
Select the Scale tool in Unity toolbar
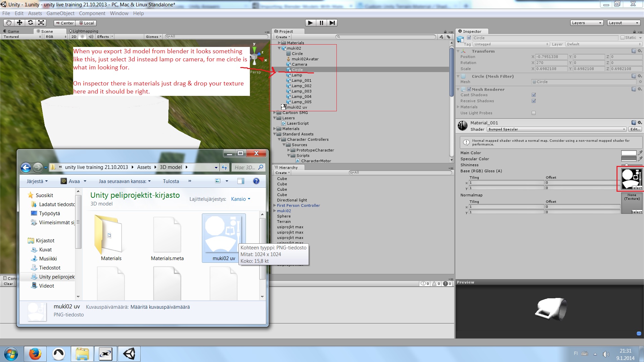tap(41, 23)
